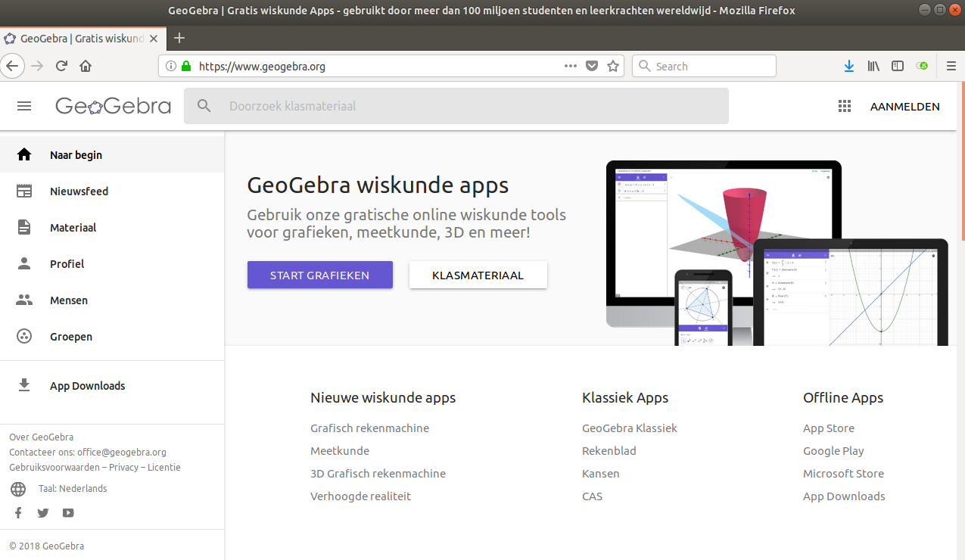Open GeoGebra's Twitter icon
This screenshot has width=965, height=560.
pyautogui.click(x=43, y=513)
